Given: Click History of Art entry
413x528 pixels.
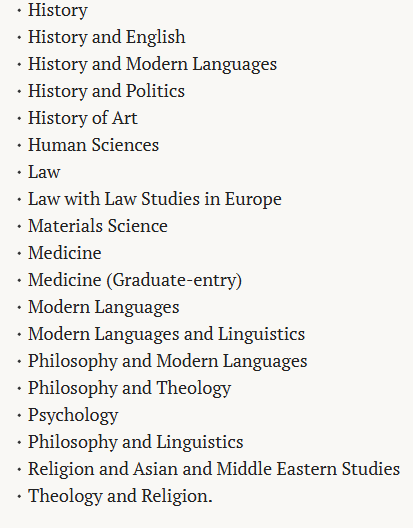Looking at the screenshot, I should tap(83, 118).
